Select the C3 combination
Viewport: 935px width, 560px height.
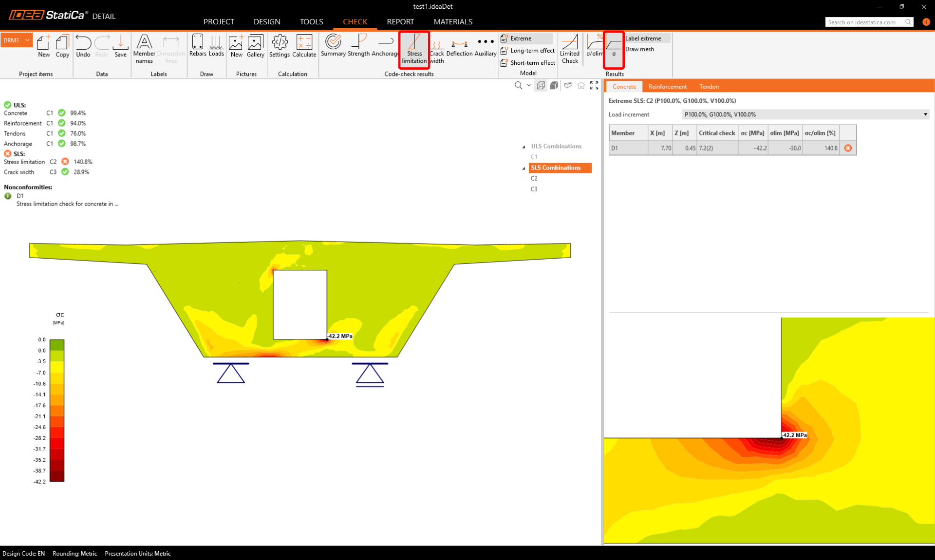(x=534, y=189)
